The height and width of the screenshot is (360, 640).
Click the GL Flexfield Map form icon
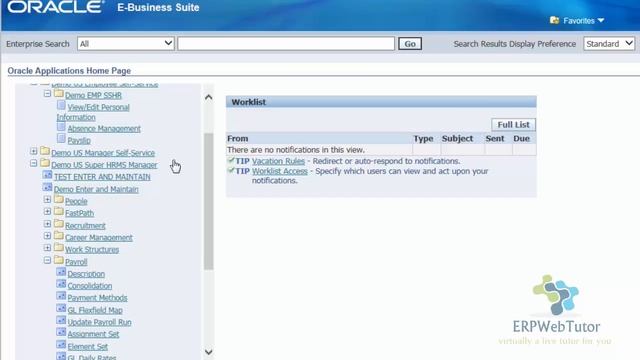(61, 308)
